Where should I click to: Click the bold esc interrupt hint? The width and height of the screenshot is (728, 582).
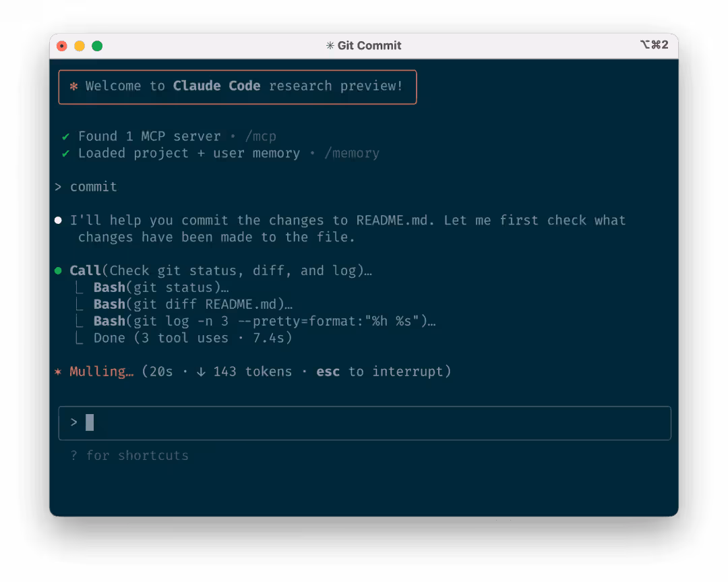click(x=328, y=372)
